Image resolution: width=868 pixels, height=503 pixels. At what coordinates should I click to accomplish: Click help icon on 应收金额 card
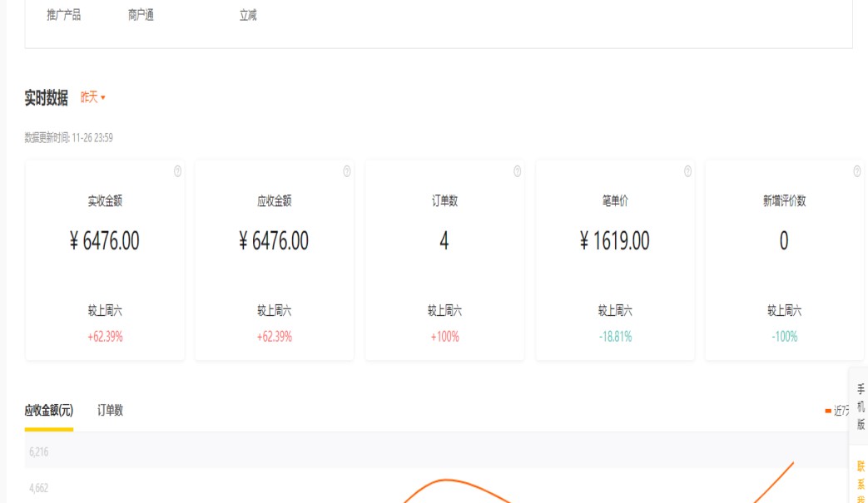click(x=347, y=171)
